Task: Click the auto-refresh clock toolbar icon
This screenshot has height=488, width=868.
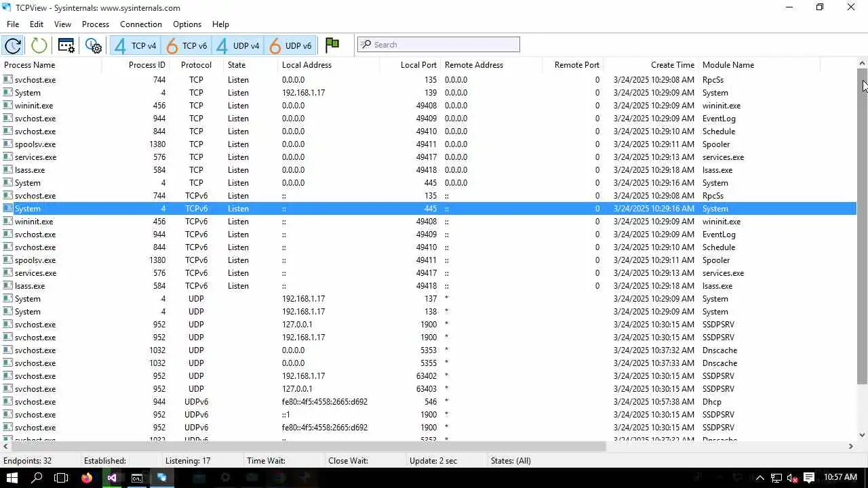Action: (13, 45)
